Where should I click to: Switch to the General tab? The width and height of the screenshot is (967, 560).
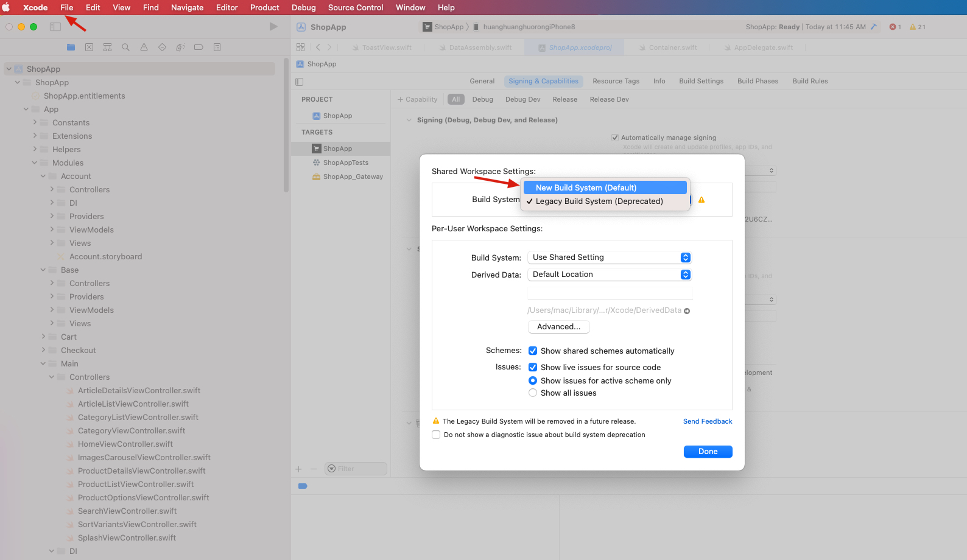482,81
